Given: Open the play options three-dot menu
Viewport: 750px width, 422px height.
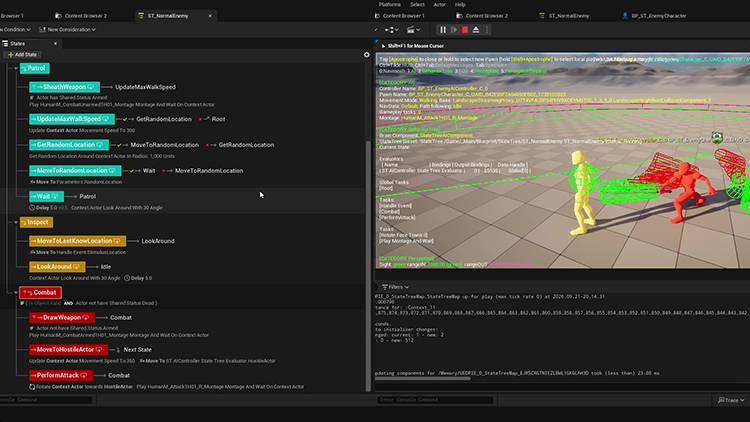Looking at the screenshot, I should coord(487,30).
